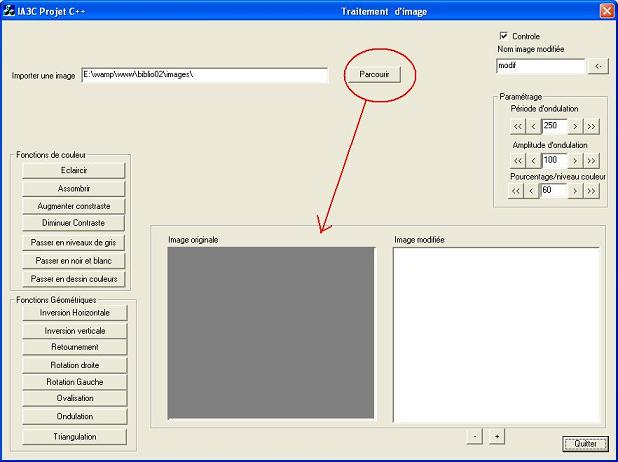Click >> under Amplitude d'ondulation
The width and height of the screenshot is (618, 462).
[x=591, y=161]
